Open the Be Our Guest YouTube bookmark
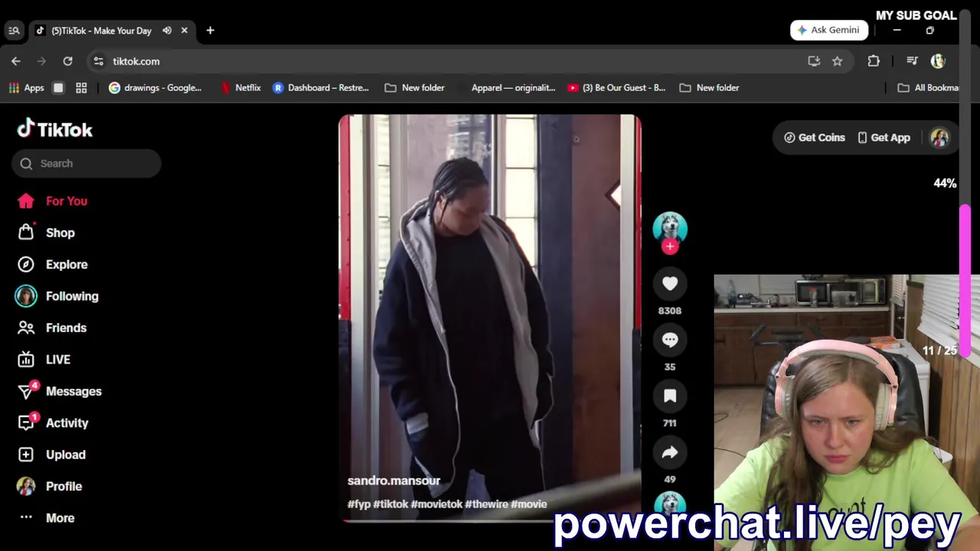Image resolution: width=980 pixels, height=551 pixels. coord(616,88)
